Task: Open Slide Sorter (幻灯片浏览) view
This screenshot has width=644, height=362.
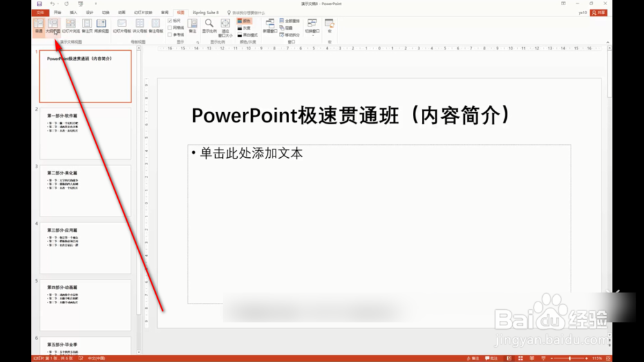Action: (x=71, y=26)
